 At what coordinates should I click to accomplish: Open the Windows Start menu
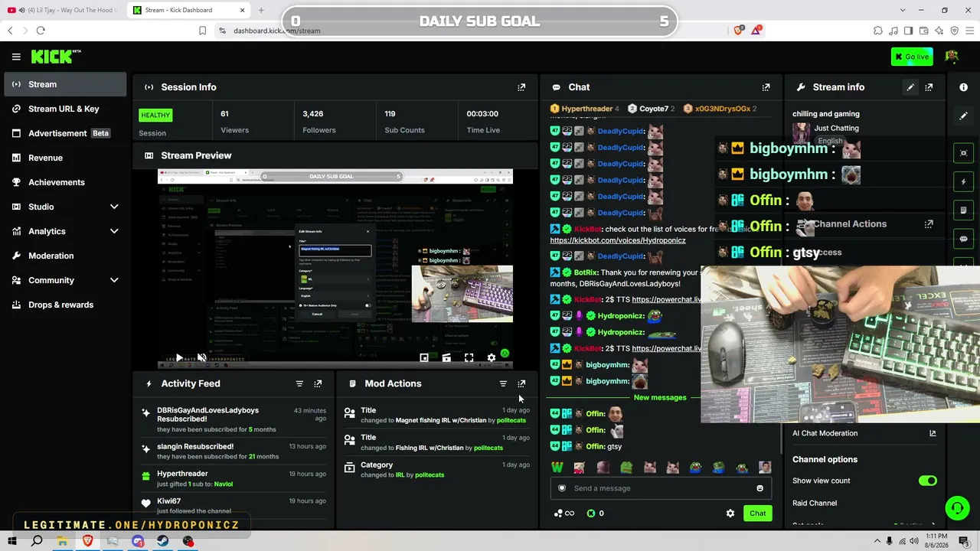[x=12, y=541]
